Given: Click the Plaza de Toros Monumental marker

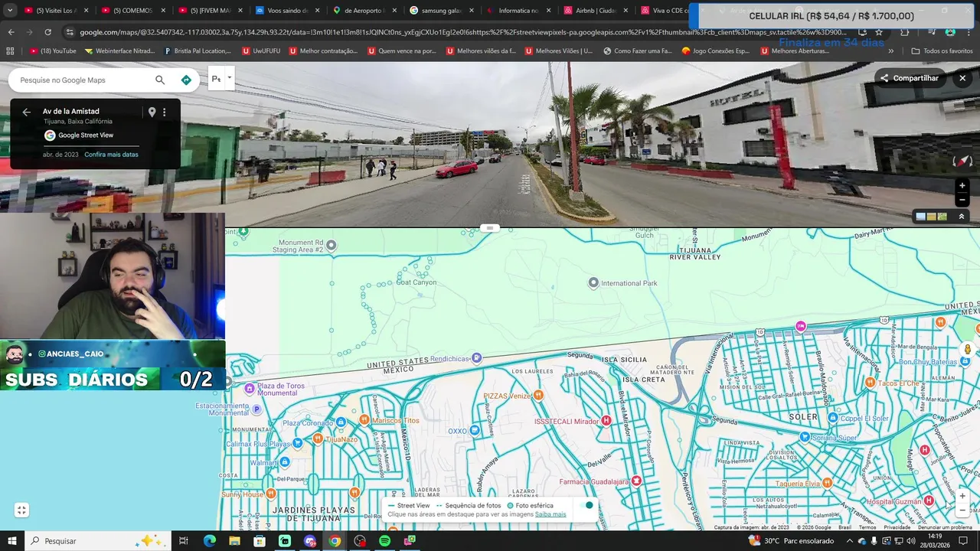Looking at the screenshot, I should click(249, 389).
